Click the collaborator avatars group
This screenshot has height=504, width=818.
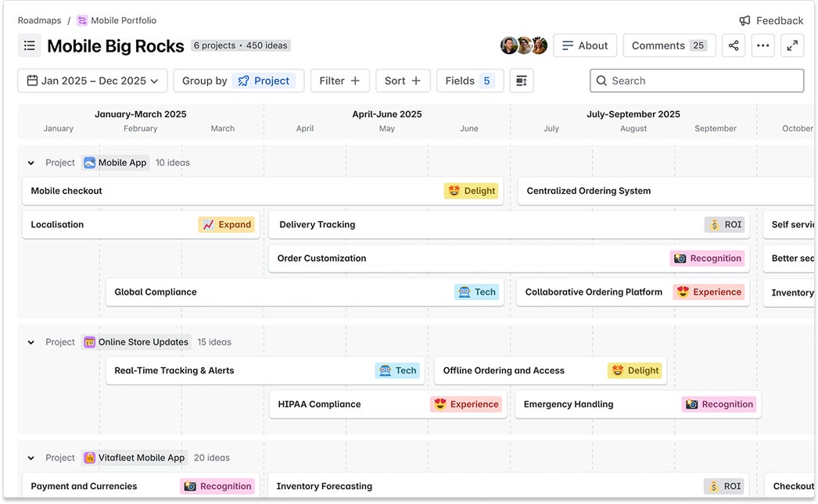(523, 45)
